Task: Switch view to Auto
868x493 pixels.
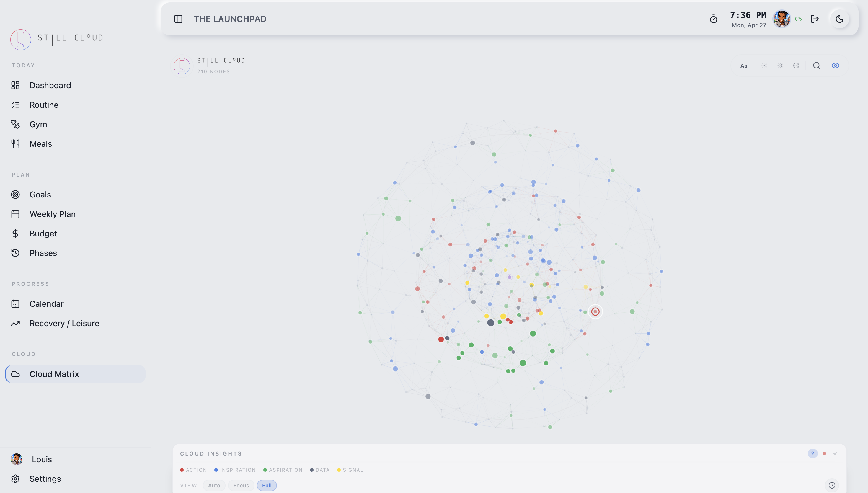Action: (214, 485)
